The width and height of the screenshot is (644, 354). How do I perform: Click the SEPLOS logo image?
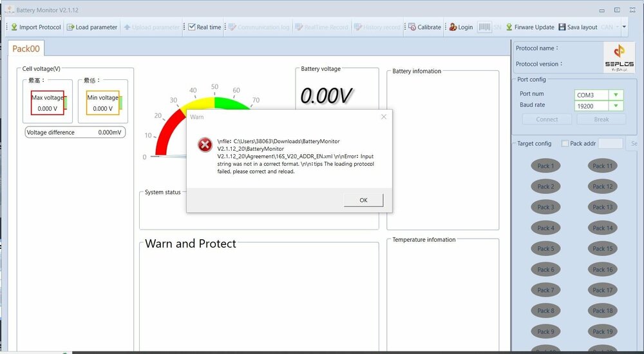pyautogui.click(x=619, y=57)
